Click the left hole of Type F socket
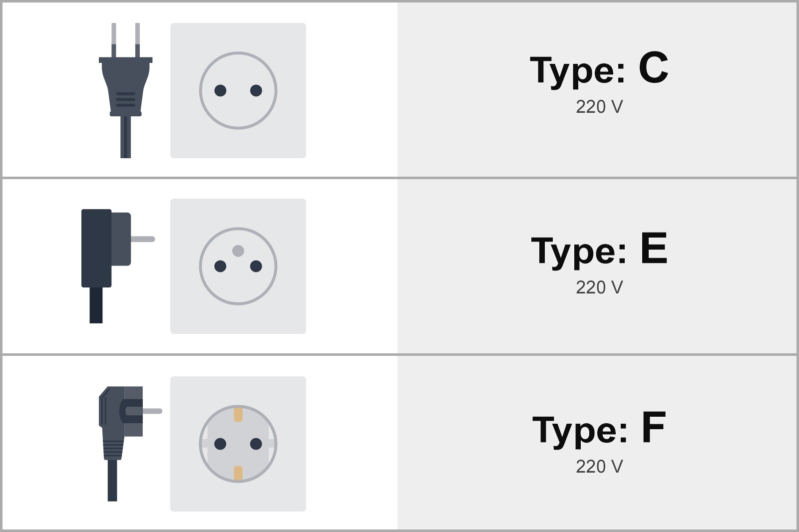 (x=220, y=444)
